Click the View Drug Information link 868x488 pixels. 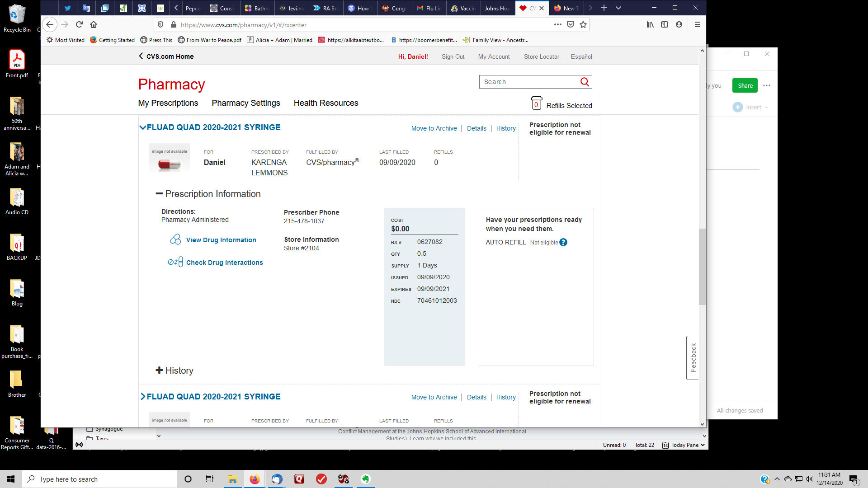pyautogui.click(x=221, y=240)
